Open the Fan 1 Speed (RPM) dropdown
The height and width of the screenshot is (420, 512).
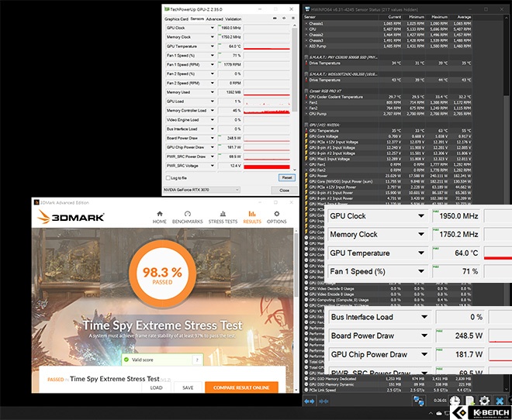click(212, 64)
